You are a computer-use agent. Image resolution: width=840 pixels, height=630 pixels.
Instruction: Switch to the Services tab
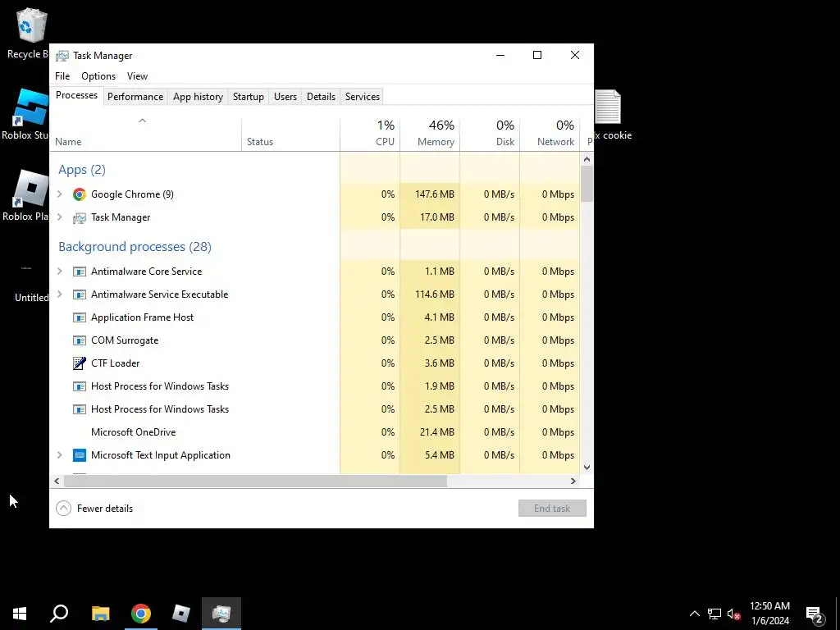point(362,97)
